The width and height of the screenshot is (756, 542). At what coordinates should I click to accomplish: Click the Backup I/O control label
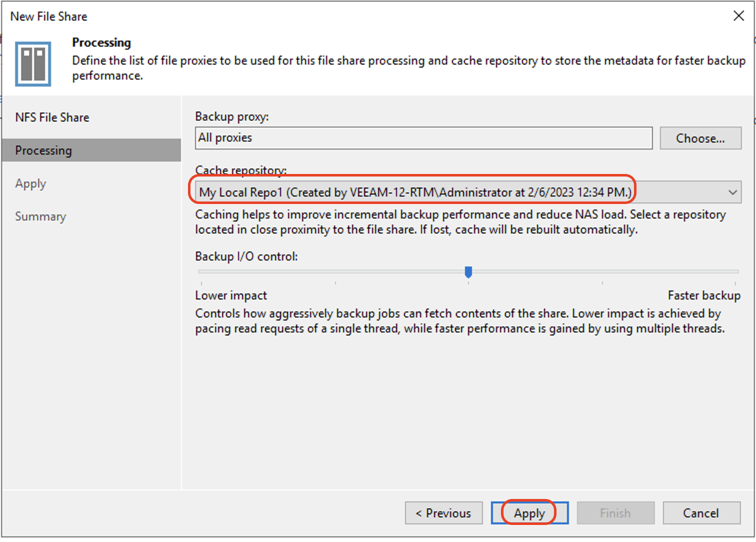(246, 256)
